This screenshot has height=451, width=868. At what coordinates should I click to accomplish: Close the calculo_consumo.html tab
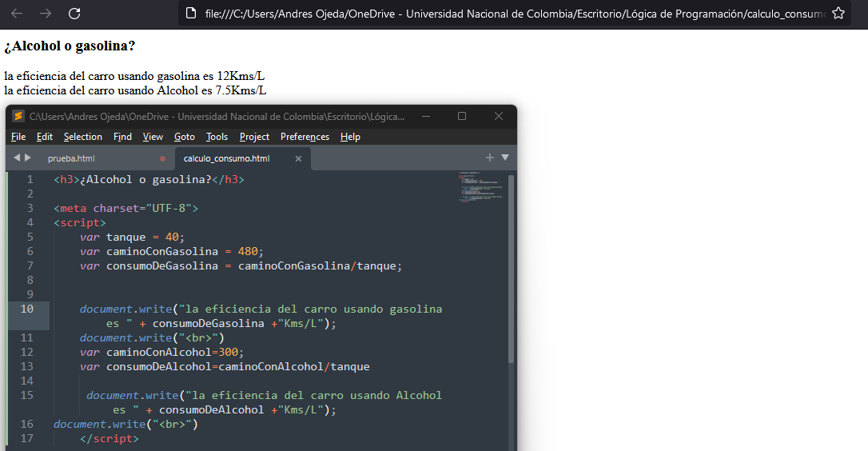pos(298,158)
